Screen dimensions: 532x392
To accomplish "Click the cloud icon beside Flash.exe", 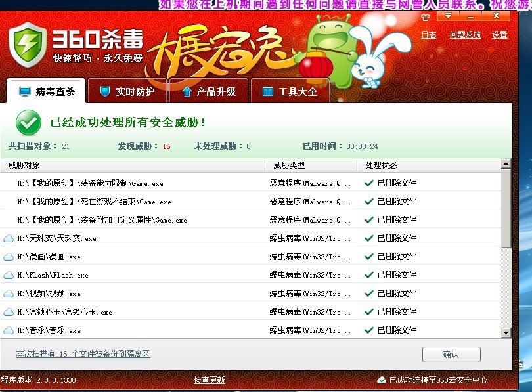I will pyautogui.click(x=9, y=275).
